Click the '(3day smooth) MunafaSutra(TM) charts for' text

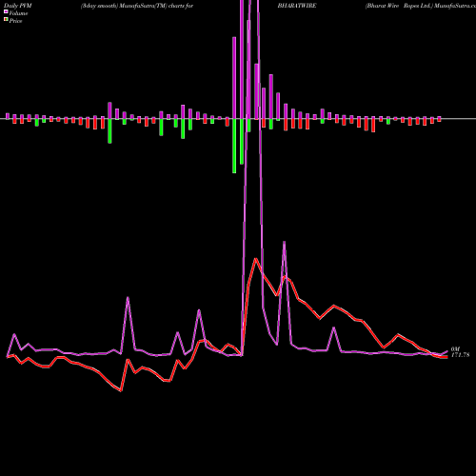(x=137, y=6)
